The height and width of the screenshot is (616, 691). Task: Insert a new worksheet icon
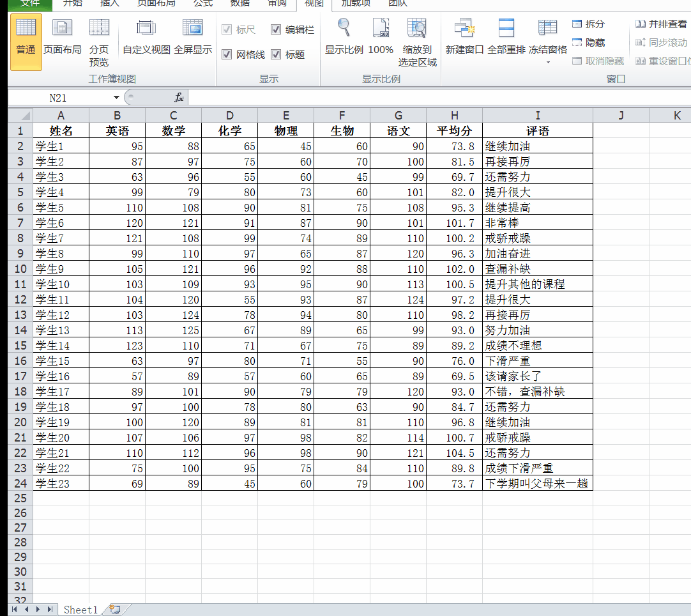click(115, 610)
